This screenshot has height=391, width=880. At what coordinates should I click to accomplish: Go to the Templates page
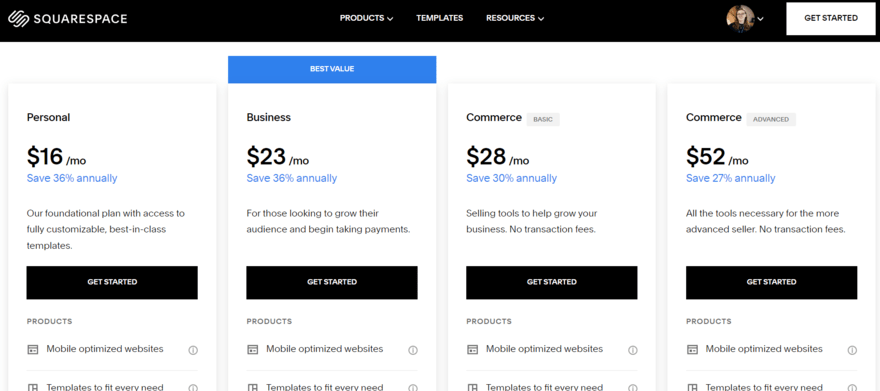click(439, 18)
